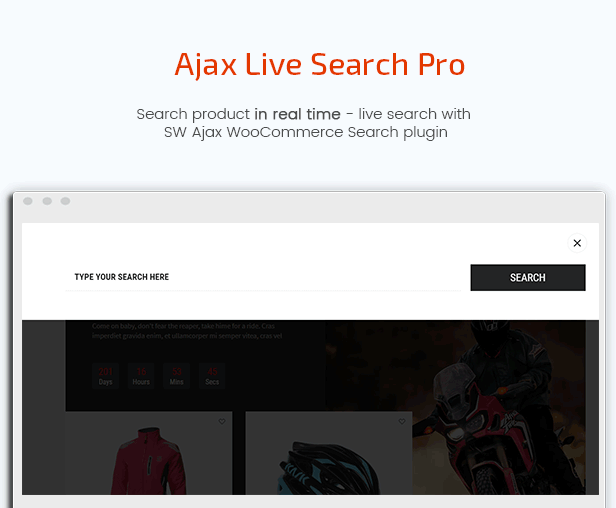Click the 'Search product' subtitle text
This screenshot has height=508, width=616.
tap(193, 114)
